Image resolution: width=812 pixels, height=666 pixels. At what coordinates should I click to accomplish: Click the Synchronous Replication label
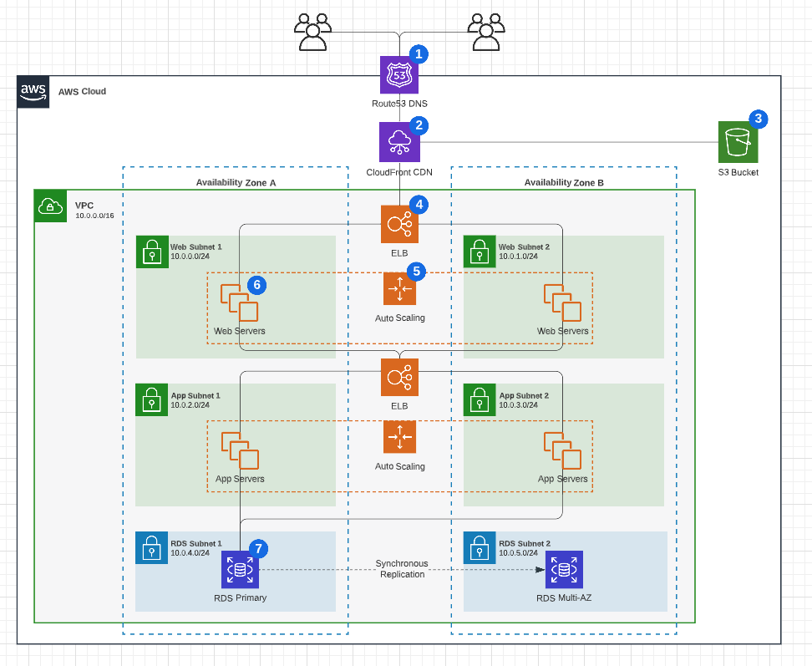[x=402, y=568]
